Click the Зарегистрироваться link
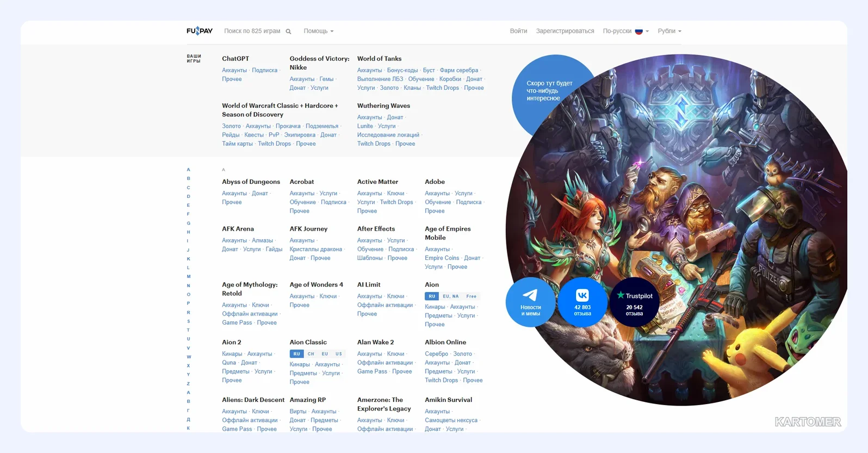This screenshot has height=453, width=868. click(x=565, y=31)
